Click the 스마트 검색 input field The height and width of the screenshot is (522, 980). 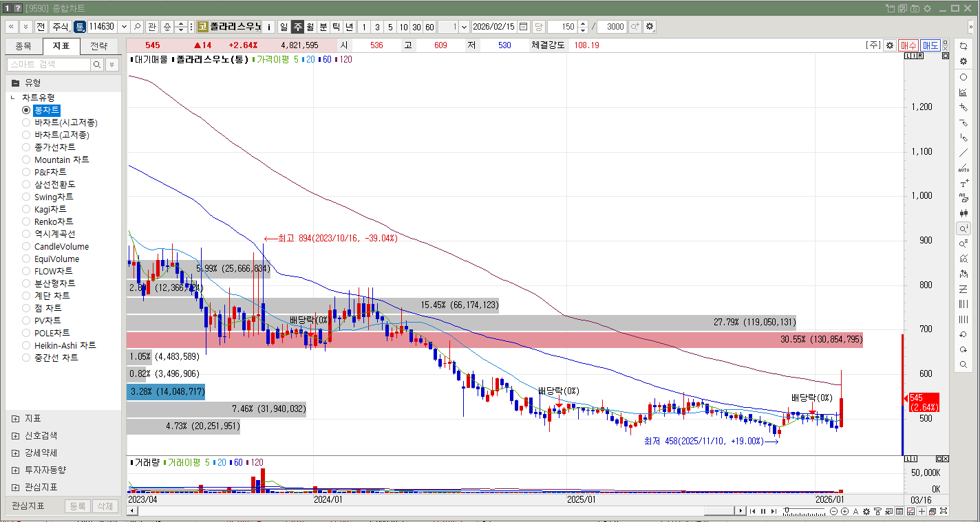(48, 64)
